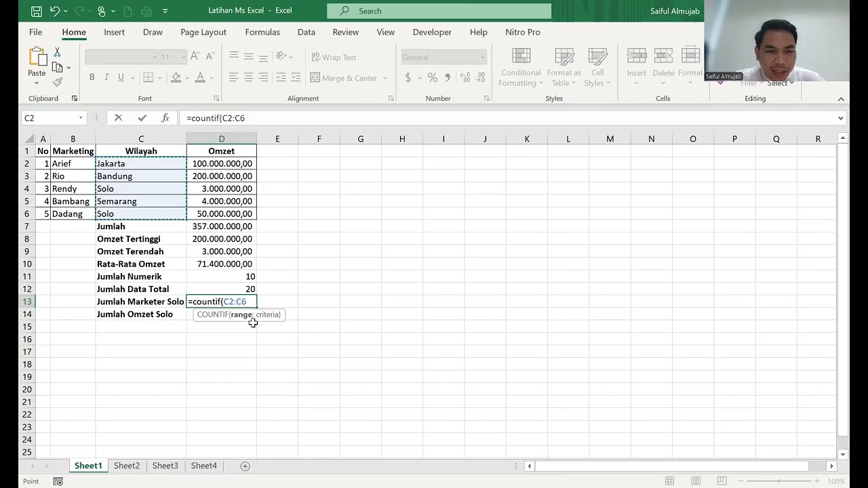Click the Bottom Align icon
868x488 pixels.
(263, 56)
